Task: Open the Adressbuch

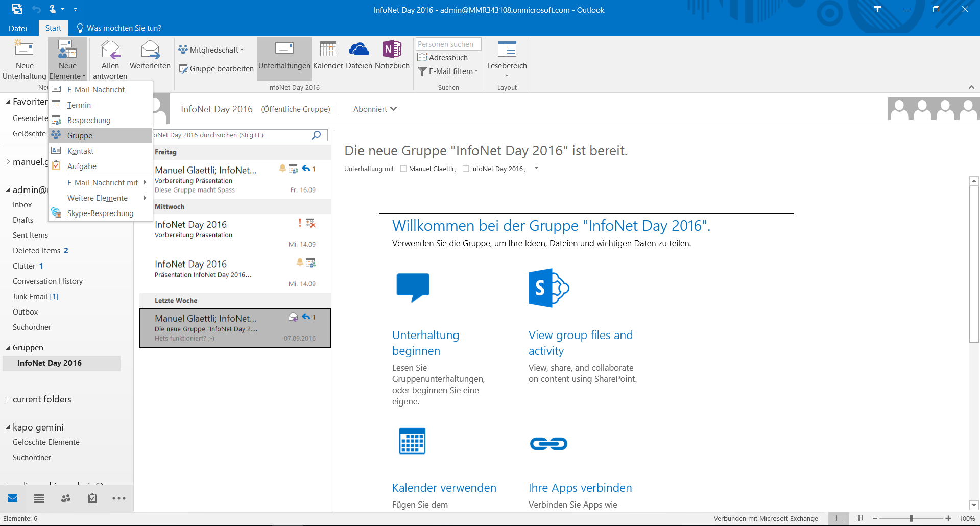Action: point(443,58)
